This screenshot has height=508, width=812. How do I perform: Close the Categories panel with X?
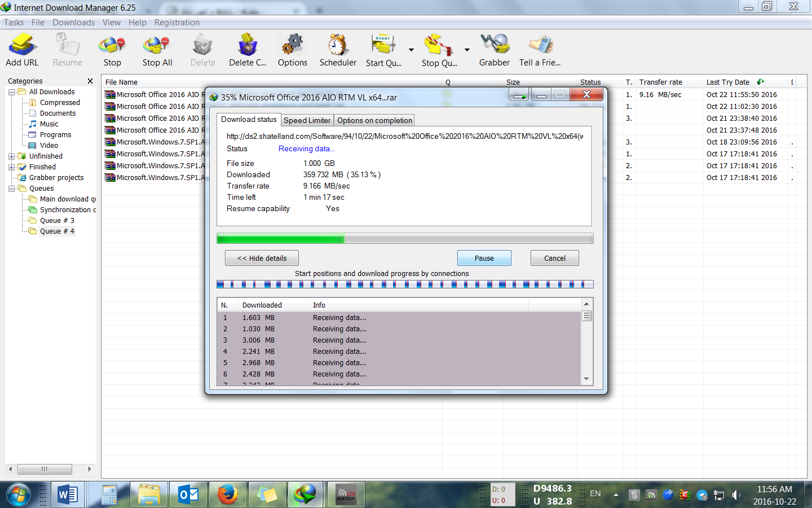[90, 81]
